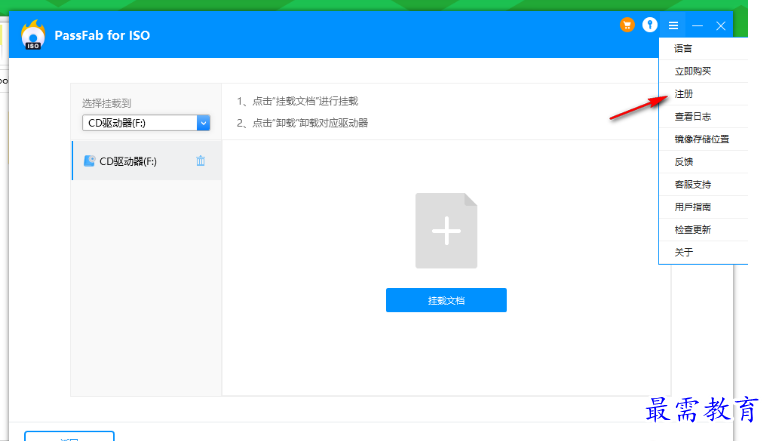Minimize the PassFab for ISO window
The height and width of the screenshot is (441, 767).
tap(697, 25)
